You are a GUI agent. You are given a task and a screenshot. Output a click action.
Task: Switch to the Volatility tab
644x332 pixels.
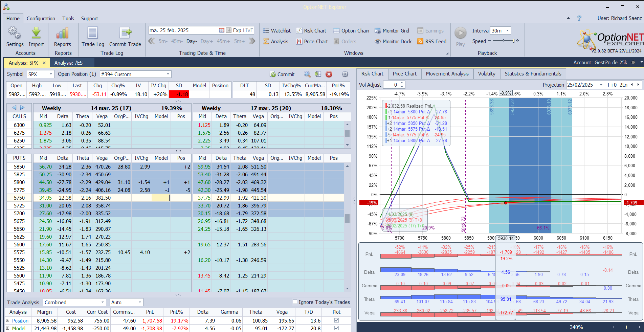tap(486, 74)
